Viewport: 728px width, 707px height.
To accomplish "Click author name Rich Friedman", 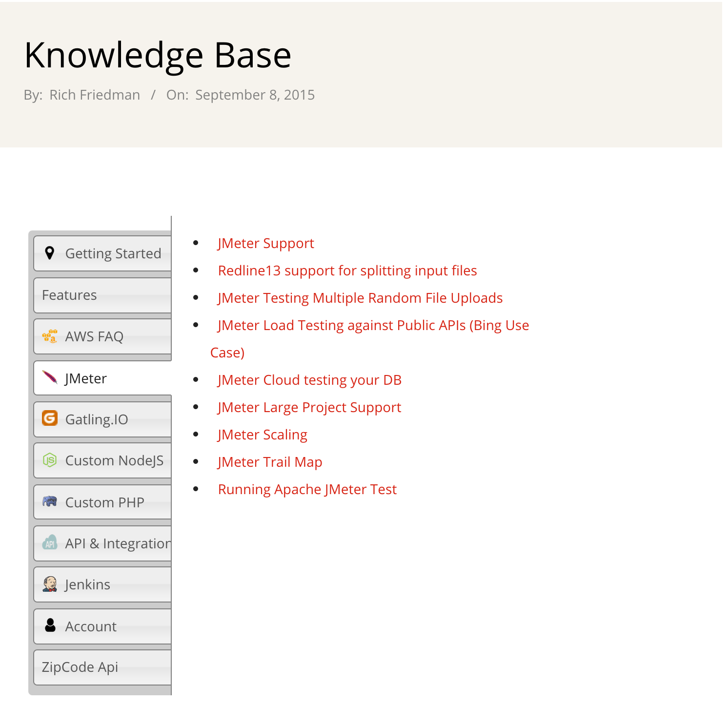I will click(x=95, y=95).
